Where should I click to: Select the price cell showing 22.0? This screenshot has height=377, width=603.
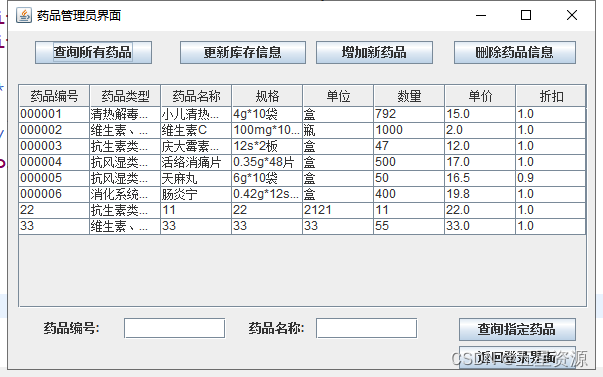pos(480,210)
